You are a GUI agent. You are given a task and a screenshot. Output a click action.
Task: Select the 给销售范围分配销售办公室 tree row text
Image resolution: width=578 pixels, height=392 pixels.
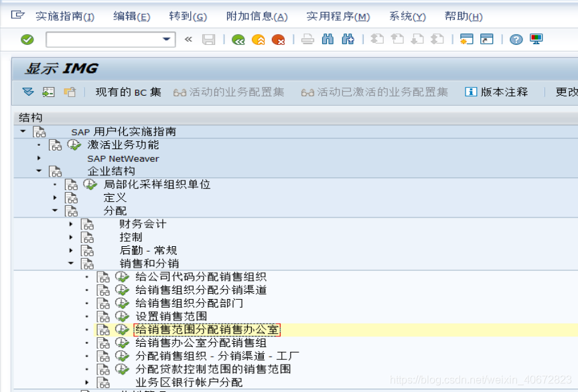(207, 330)
